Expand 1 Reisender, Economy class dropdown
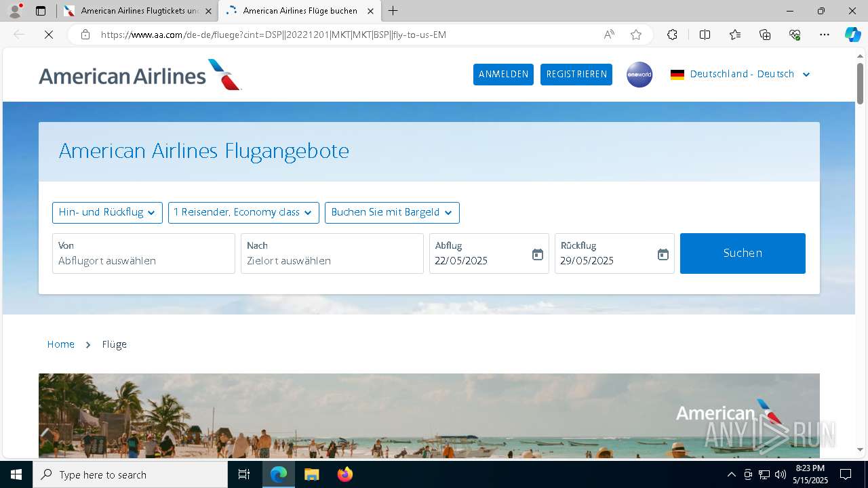The height and width of the screenshot is (488, 868). (243, 212)
